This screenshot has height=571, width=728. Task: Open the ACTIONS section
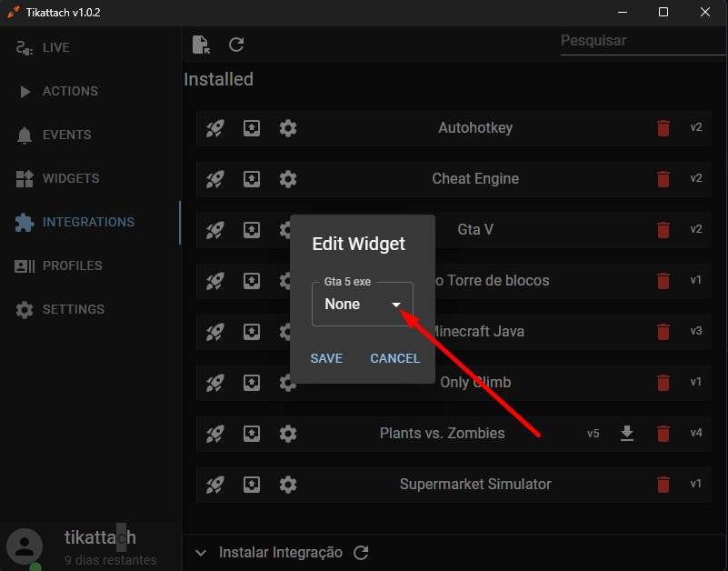(x=90, y=91)
